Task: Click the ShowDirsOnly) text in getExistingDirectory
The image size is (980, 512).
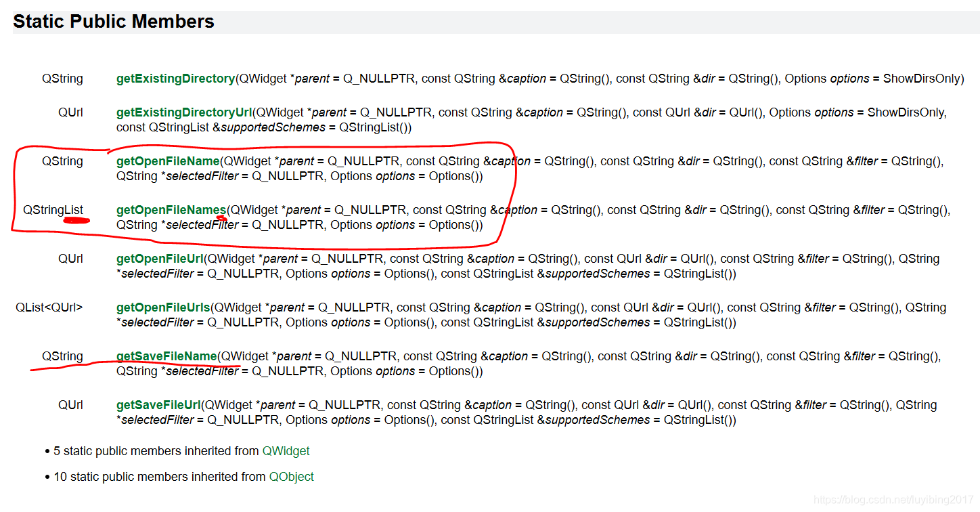Action: coord(923,79)
